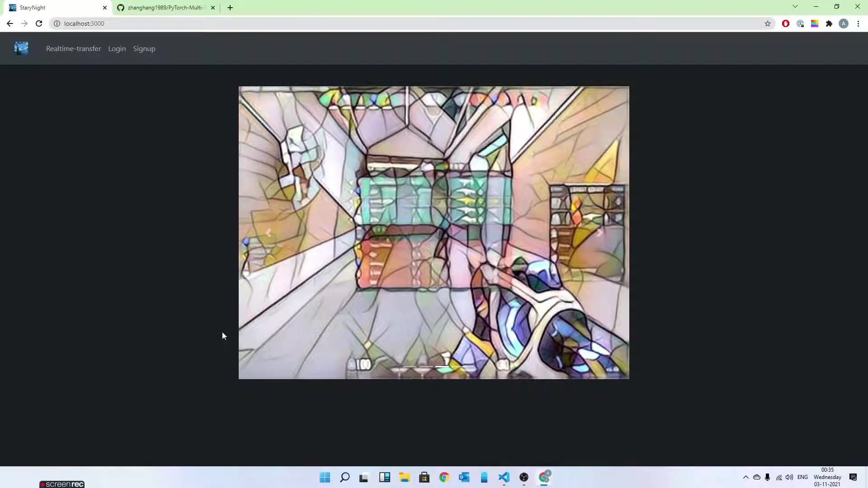Minimize the Chrome window

coord(816,7)
